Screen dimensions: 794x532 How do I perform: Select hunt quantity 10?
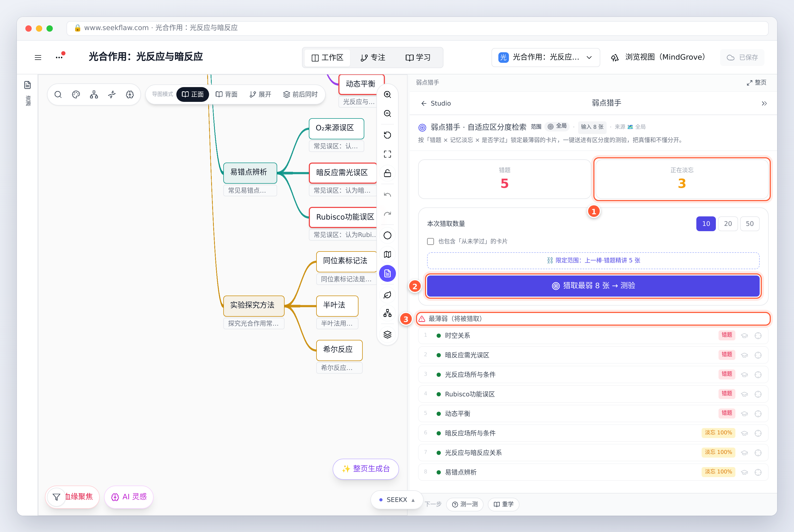pyautogui.click(x=706, y=224)
